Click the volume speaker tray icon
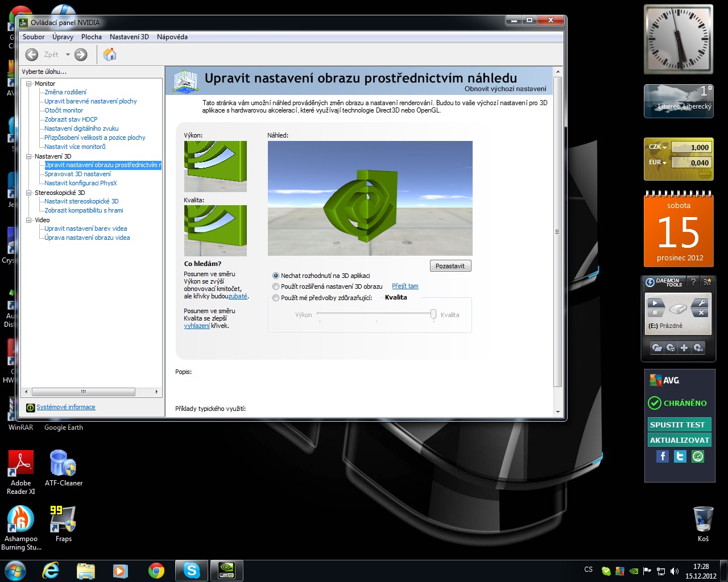This screenshot has width=728, height=582. (x=675, y=571)
